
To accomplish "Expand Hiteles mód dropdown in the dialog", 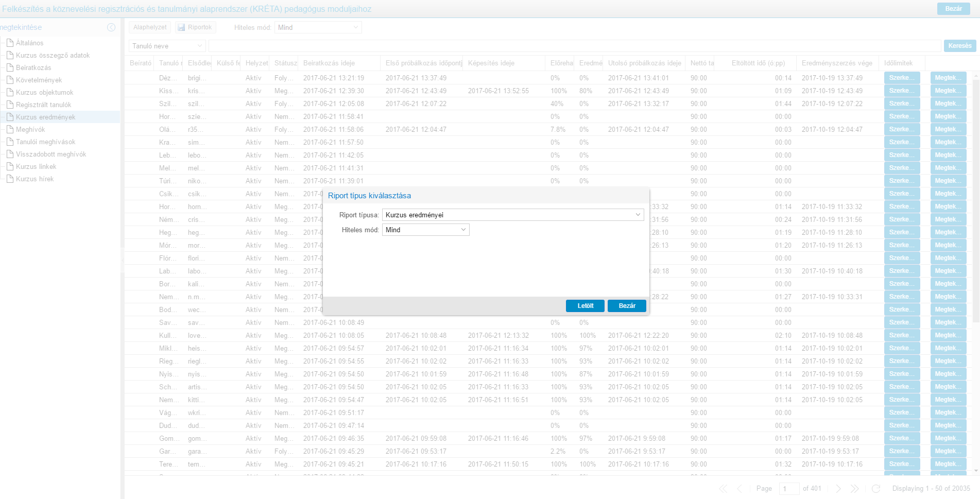I will pos(463,230).
